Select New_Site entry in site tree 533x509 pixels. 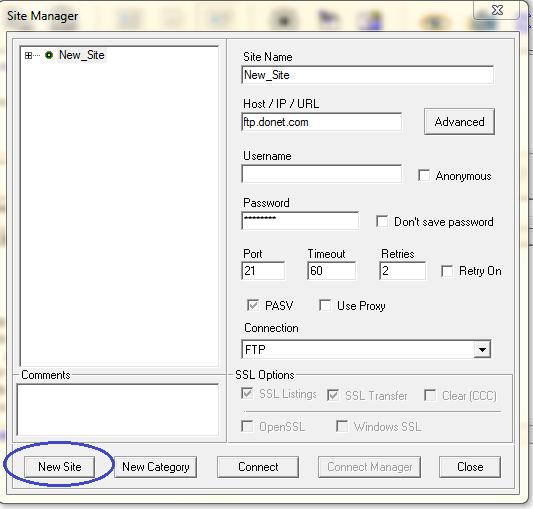(82, 55)
